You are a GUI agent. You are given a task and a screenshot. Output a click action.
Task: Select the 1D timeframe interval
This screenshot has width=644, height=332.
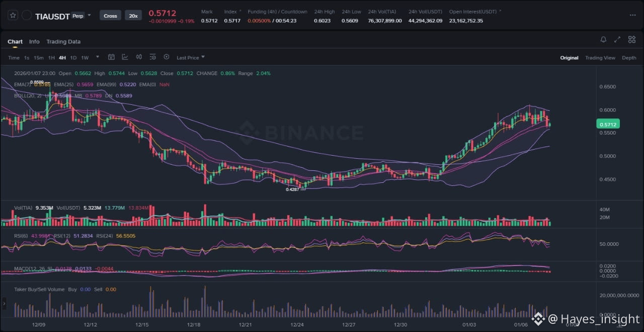click(73, 57)
